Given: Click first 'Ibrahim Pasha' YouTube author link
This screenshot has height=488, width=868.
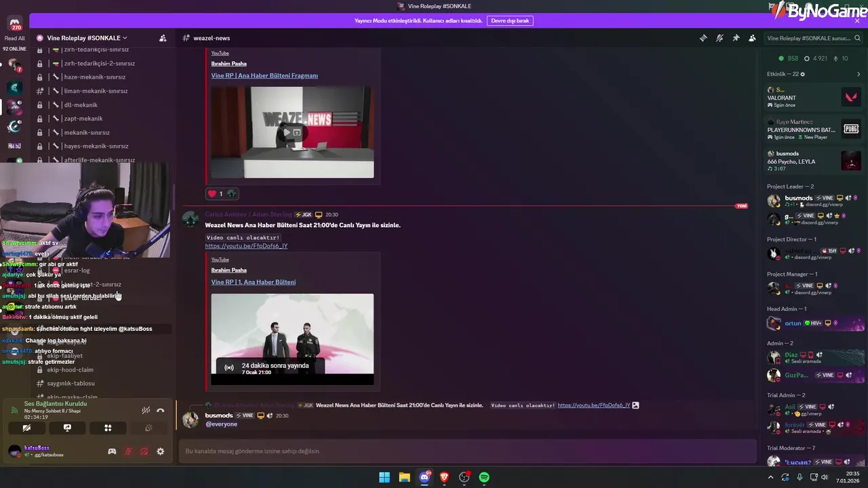Looking at the screenshot, I should [x=229, y=64].
